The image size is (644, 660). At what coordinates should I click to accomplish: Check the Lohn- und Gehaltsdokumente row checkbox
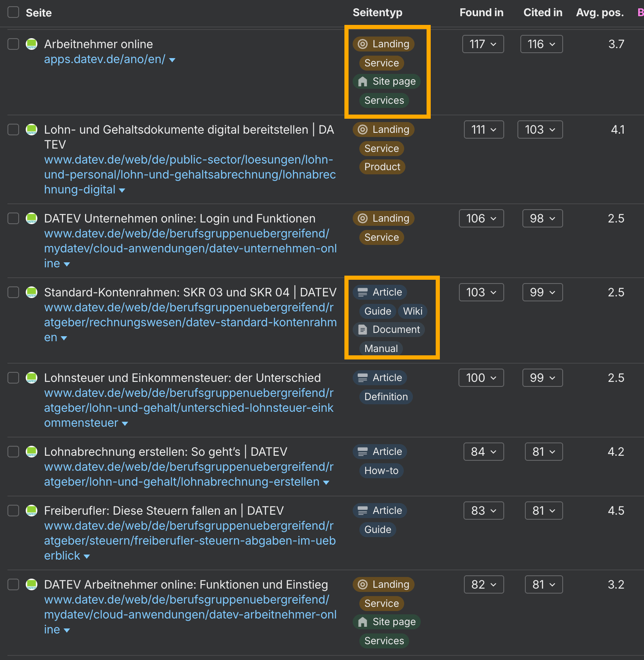pos(13,130)
